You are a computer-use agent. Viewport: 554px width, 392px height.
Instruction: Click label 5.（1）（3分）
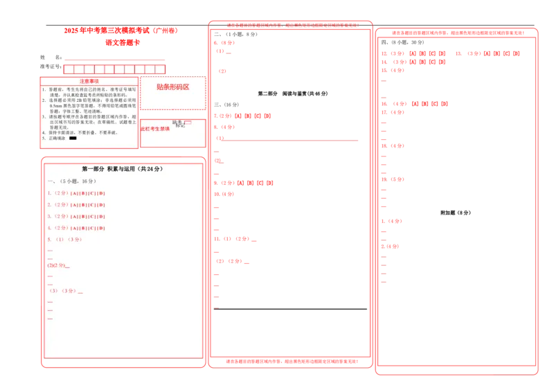[64, 240]
